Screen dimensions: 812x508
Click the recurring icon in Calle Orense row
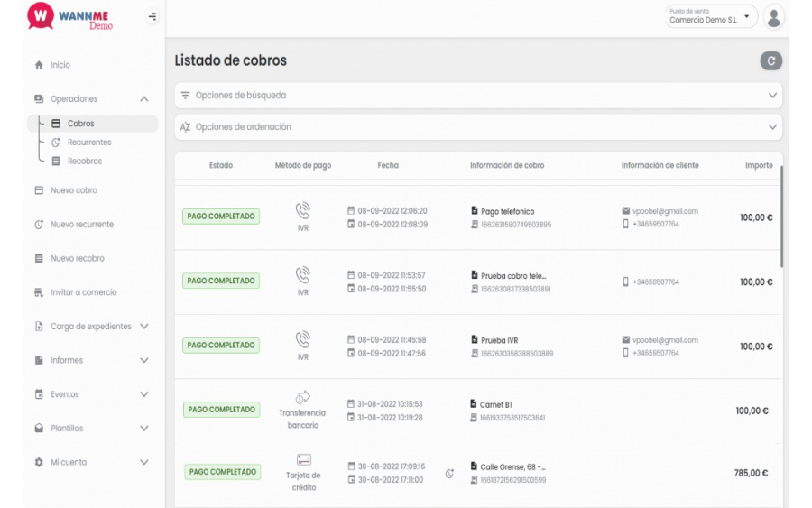pyautogui.click(x=449, y=474)
